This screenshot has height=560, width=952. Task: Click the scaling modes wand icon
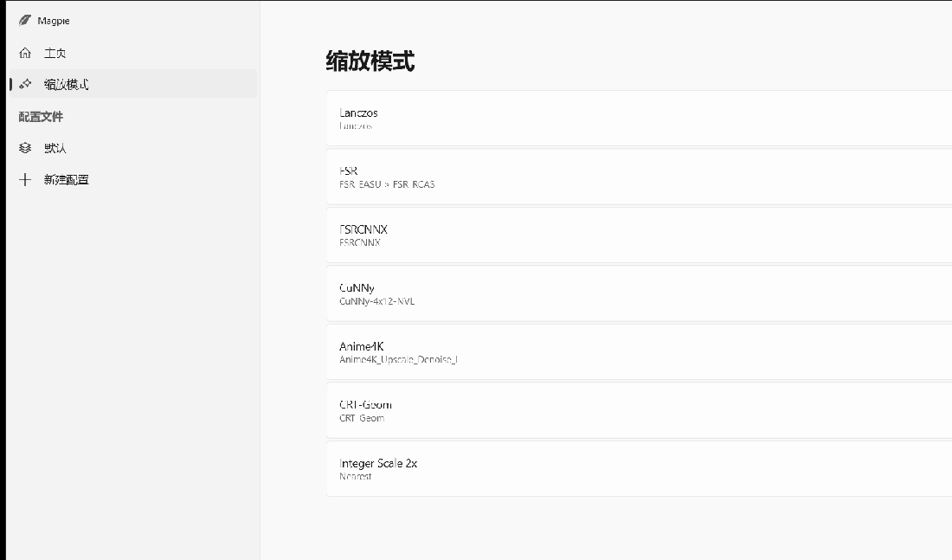click(x=25, y=84)
